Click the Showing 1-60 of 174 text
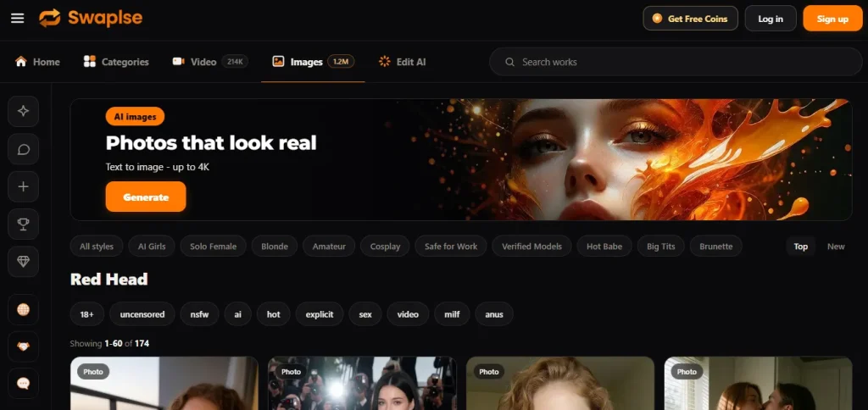The width and height of the screenshot is (868, 410). coord(109,344)
